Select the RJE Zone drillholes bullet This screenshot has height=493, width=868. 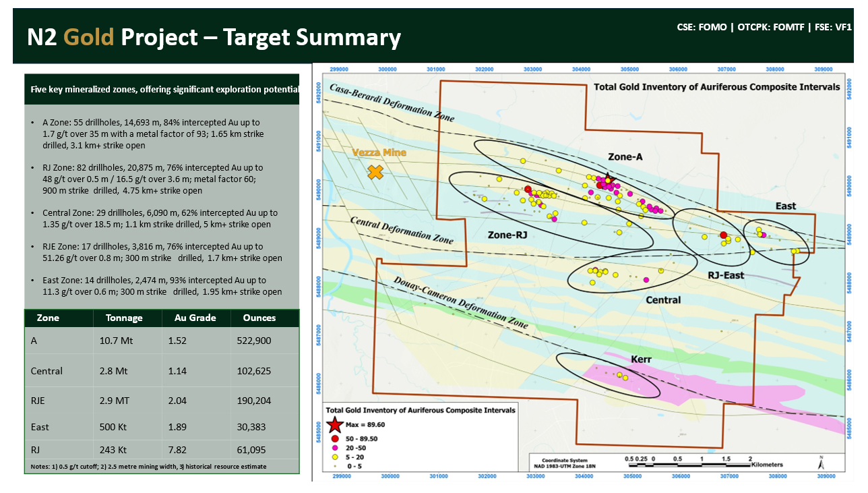pyautogui.click(x=157, y=252)
